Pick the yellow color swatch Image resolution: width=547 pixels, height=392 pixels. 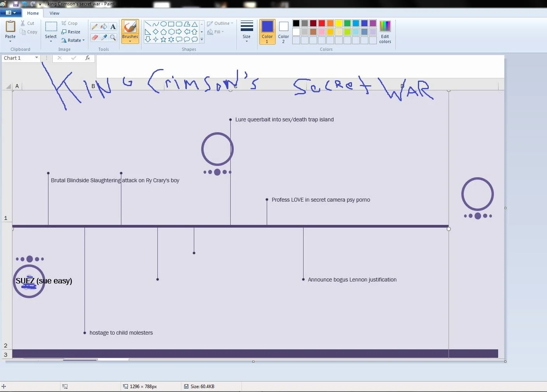point(339,23)
